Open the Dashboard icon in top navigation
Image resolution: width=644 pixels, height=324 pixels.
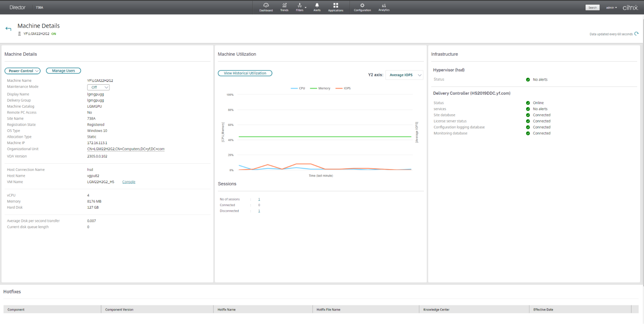point(266,7)
